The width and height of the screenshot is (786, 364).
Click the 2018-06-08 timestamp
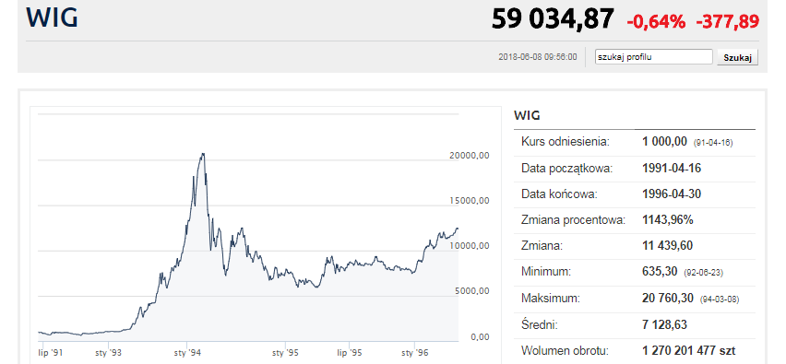point(538,57)
